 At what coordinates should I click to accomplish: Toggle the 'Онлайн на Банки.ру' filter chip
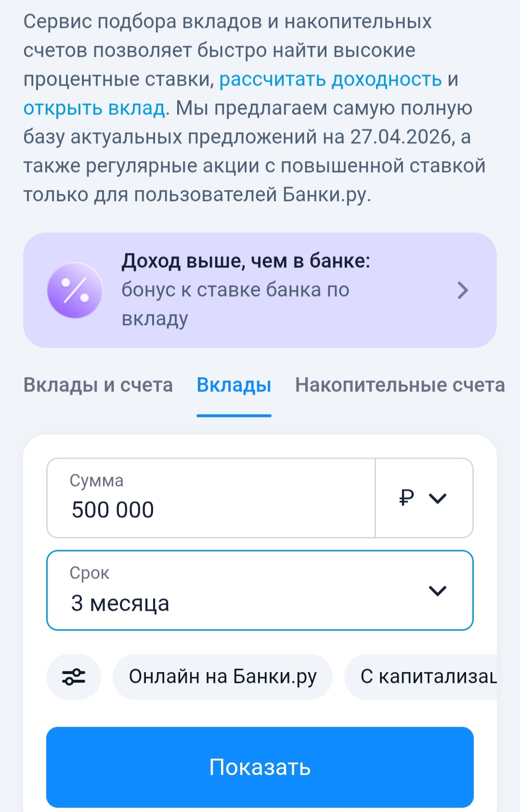pos(222,676)
